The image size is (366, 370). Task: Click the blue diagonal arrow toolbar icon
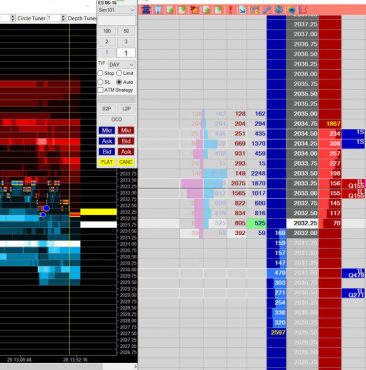click(x=242, y=10)
